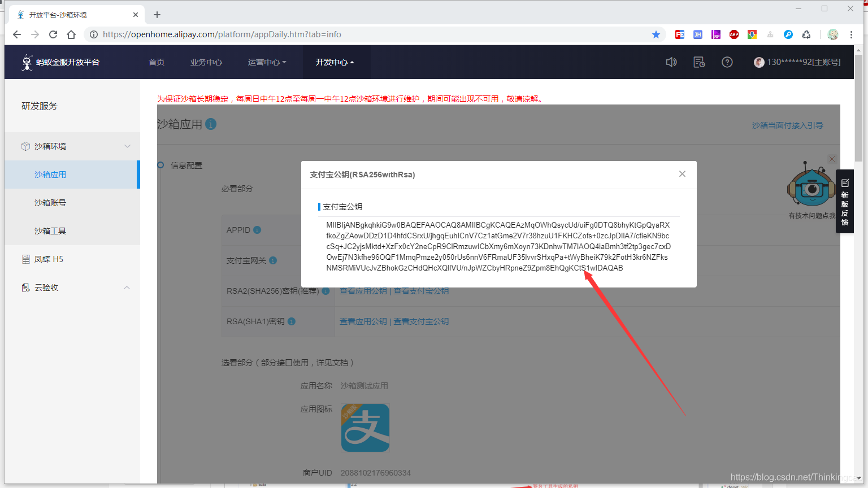
Task: Click RSA2 row 查看支付宝公钥 link
Action: point(421,291)
